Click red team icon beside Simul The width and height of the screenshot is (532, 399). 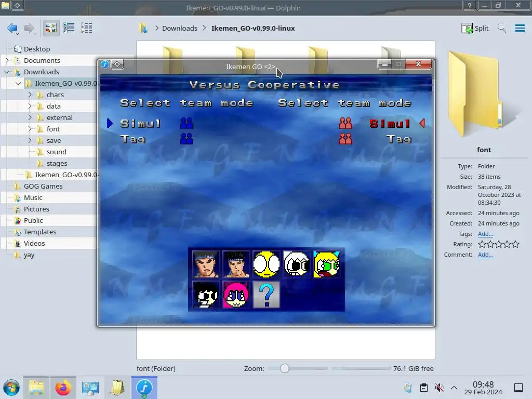click(345, 123)
